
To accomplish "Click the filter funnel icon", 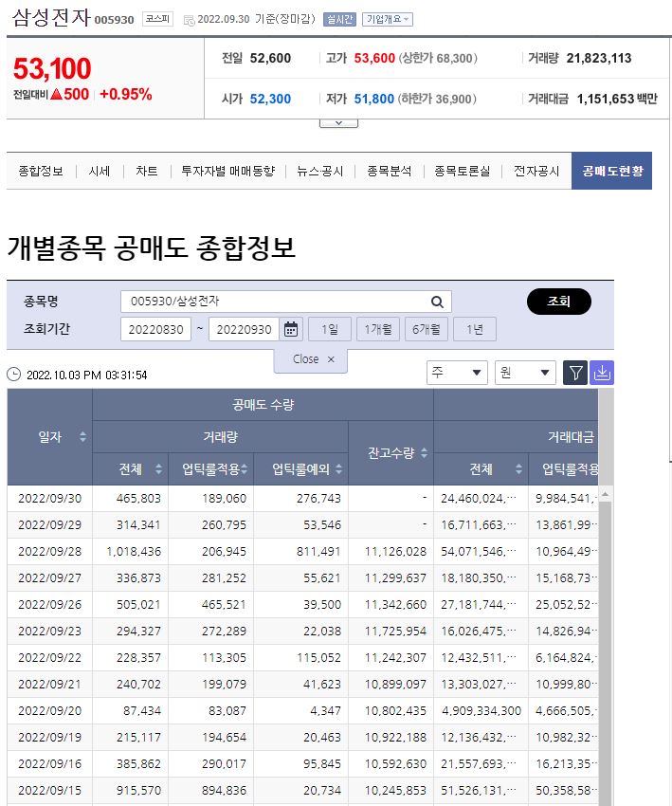I will coord(575,373).
